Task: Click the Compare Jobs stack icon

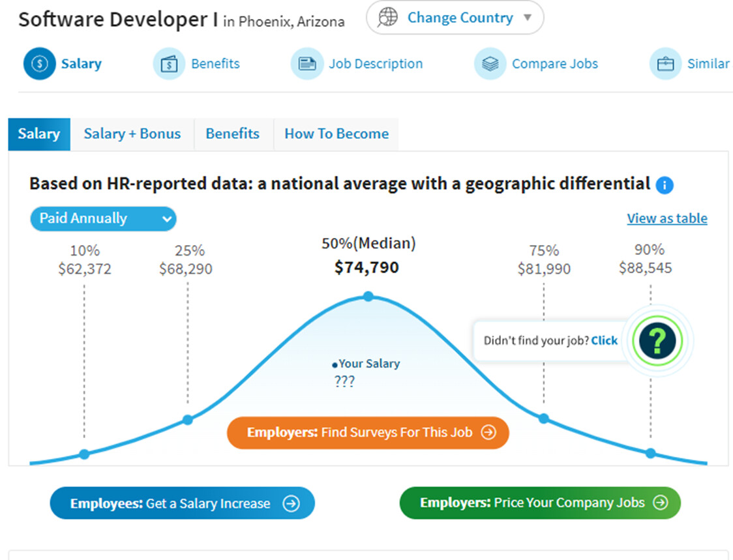Action: tap(490, 64)
